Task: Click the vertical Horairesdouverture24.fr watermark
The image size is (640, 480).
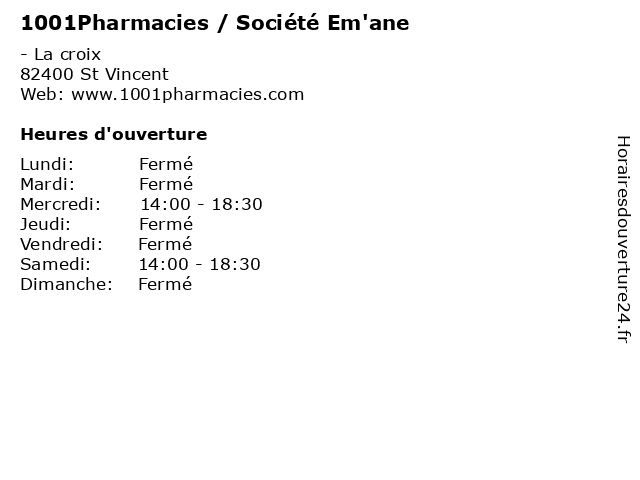Action: (623, 240)
